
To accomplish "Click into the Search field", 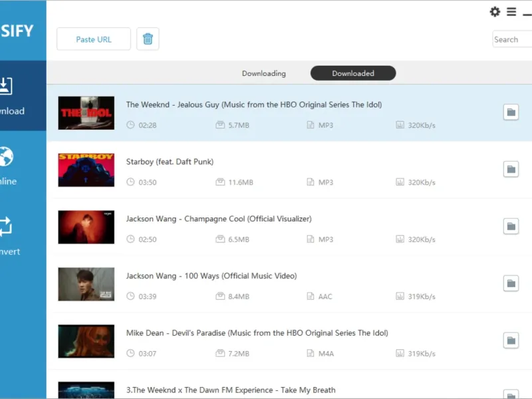I will pyautogui.click(x=512, y=39).
